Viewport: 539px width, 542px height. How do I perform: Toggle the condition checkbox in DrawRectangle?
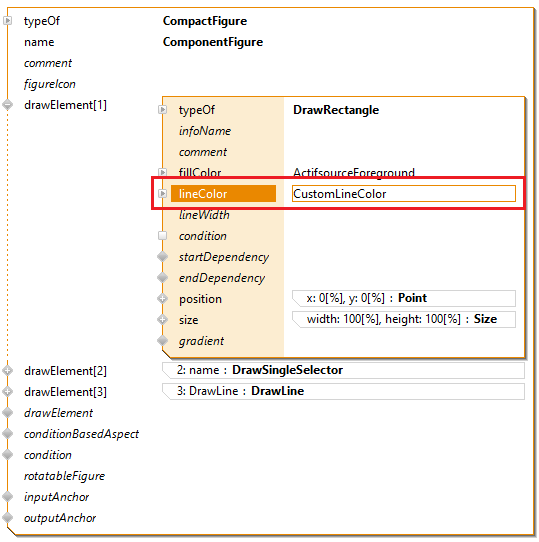(x=162, y=236)
